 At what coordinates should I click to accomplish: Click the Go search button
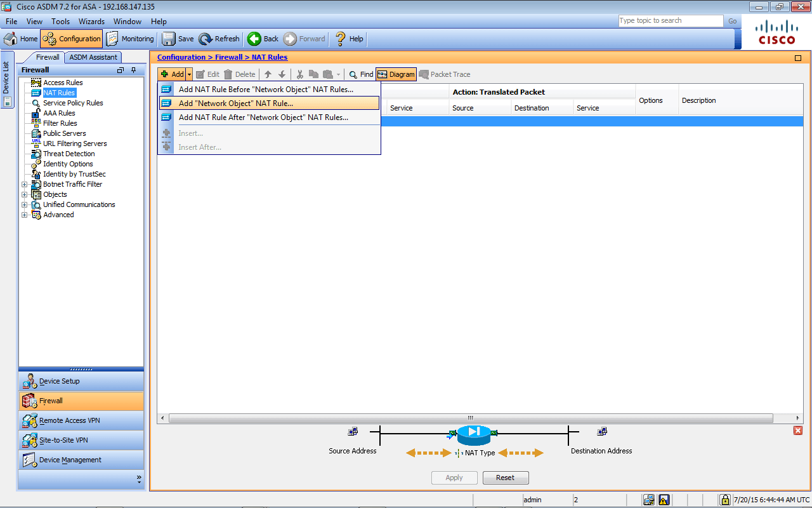tap(733, 21)
